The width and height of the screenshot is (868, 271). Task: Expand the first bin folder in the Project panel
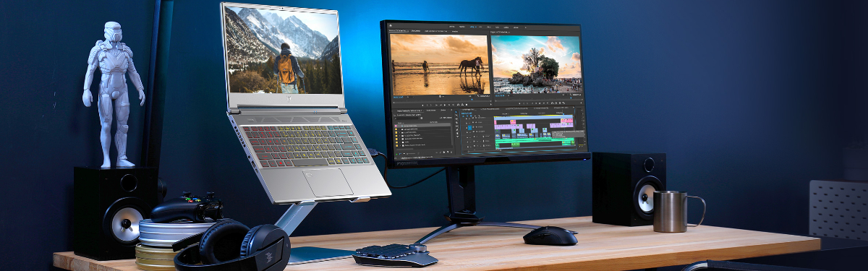pos(399,129)
